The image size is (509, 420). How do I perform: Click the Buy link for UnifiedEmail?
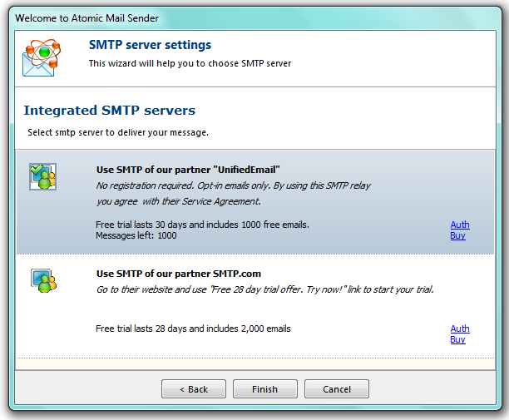457,235
